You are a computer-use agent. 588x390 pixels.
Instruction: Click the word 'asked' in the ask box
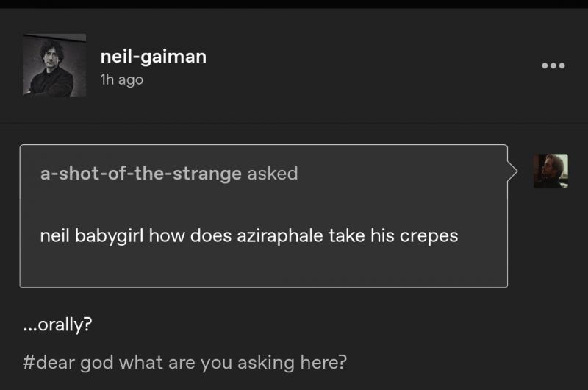[x=273, y=174]
